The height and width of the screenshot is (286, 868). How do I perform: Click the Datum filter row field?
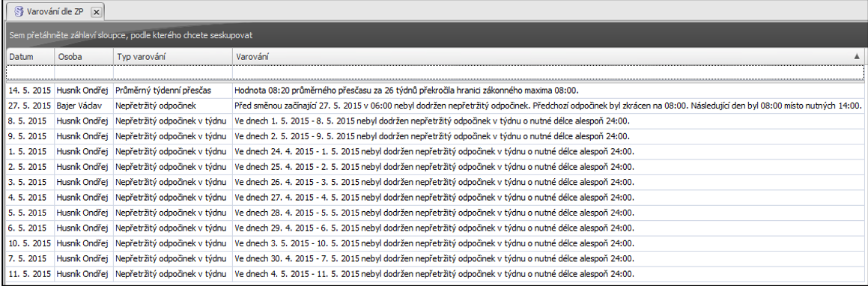(30, 73)
